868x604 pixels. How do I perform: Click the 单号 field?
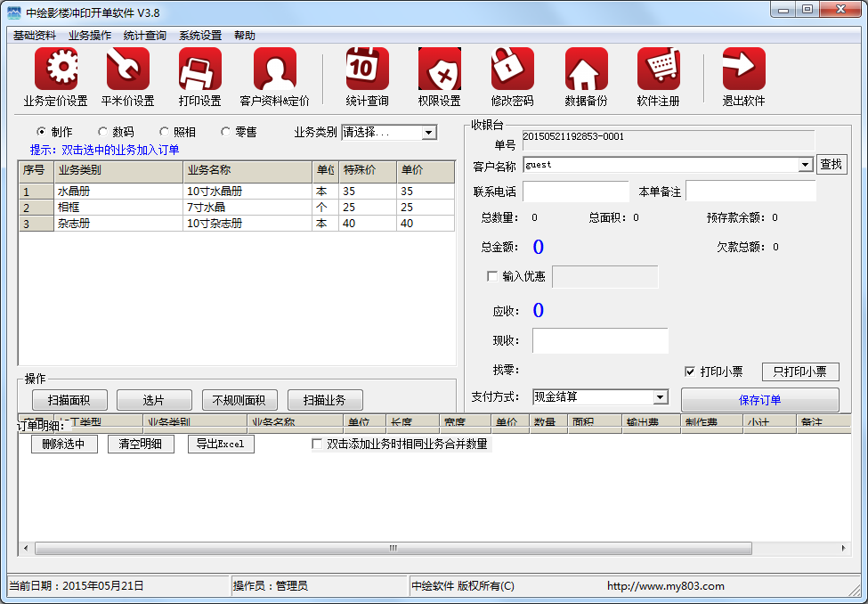[x=669, y=141]
